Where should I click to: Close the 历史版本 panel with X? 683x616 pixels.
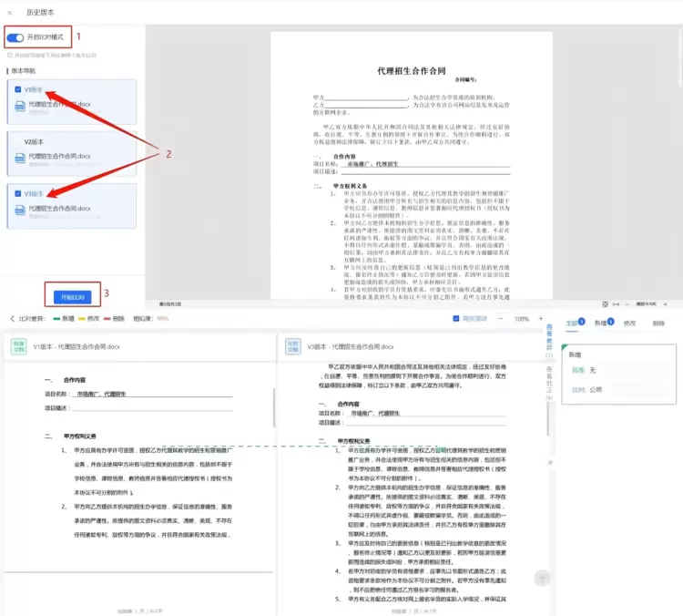pyautogui.click(x=10, y=13)
